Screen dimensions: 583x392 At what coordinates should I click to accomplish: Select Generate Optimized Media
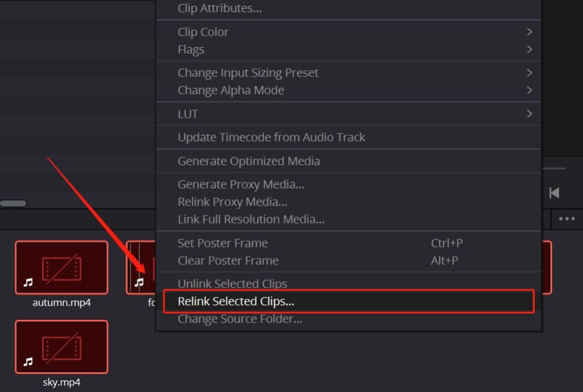point(248,161)
